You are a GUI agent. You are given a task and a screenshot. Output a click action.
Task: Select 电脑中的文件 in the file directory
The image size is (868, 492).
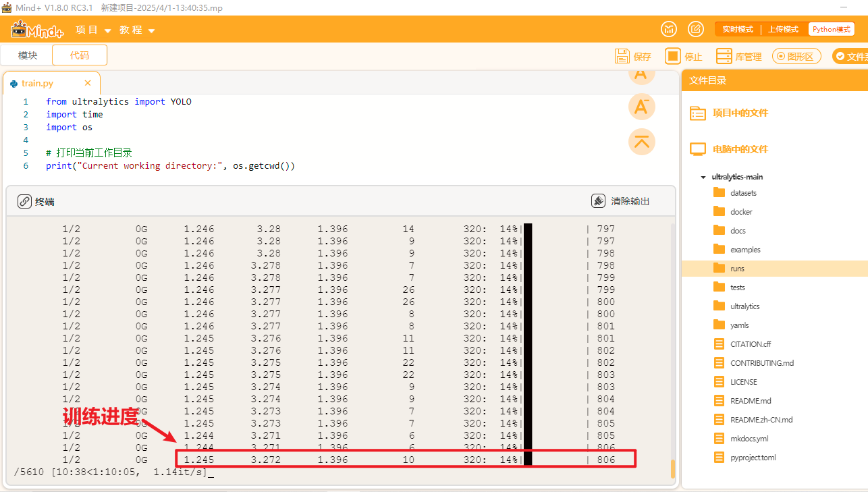[729, 149]
